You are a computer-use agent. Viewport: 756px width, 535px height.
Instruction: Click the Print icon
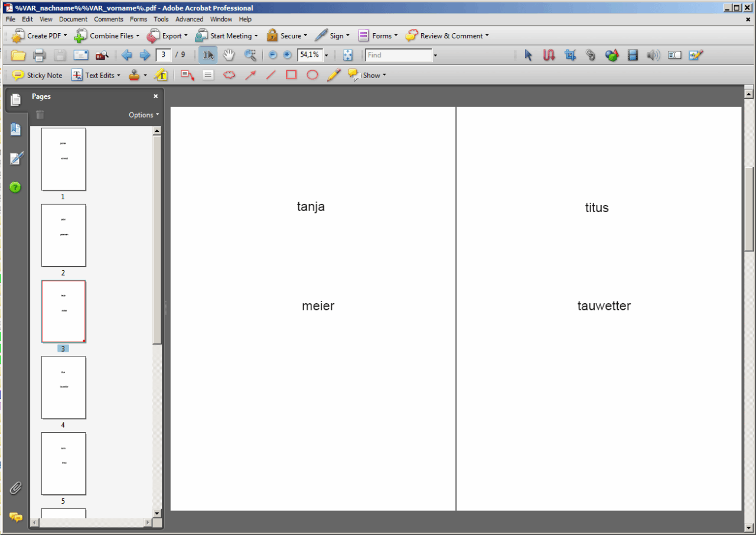click(39, 55)
